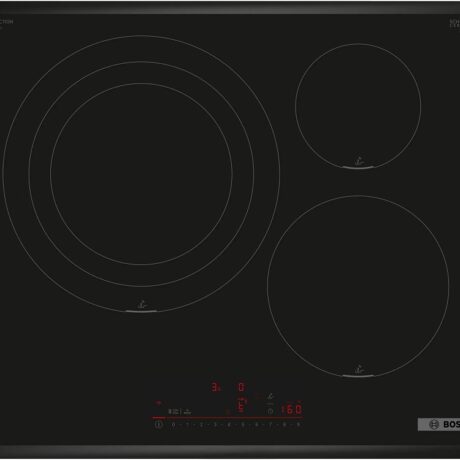
Task: Tap the red 16.0 timer display
Action: pos(292,409)
